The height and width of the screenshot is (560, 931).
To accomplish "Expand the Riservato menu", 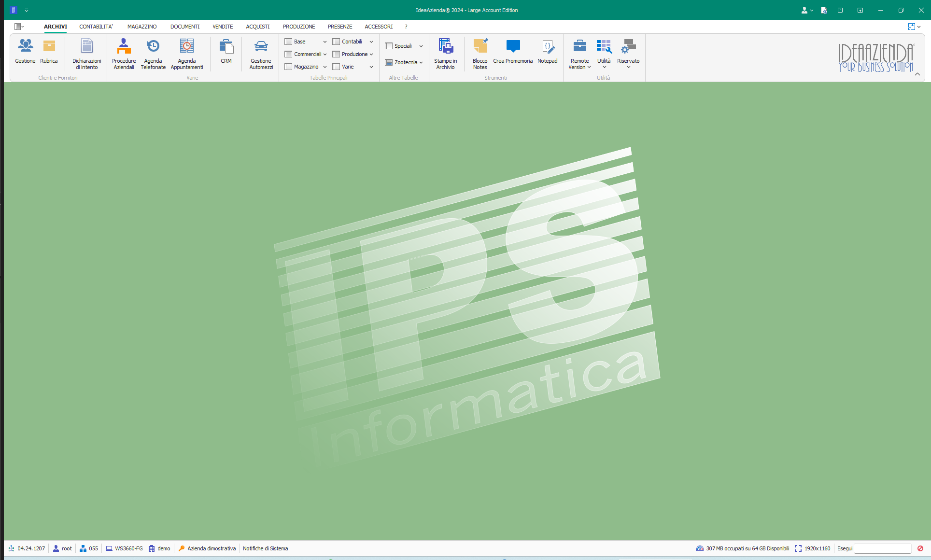I will pyautogui.click(x=628, y=54).
